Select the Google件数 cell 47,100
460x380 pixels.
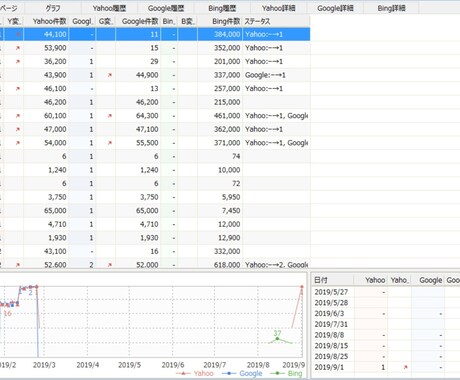138,129
